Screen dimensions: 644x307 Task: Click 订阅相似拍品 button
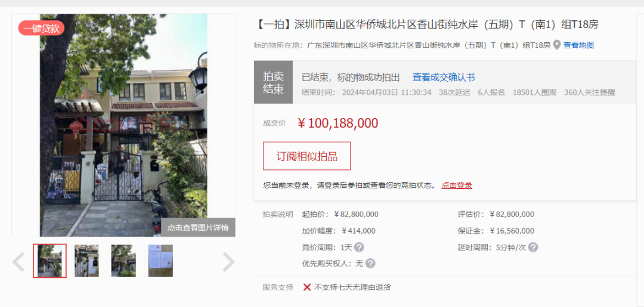click(307, 156)
